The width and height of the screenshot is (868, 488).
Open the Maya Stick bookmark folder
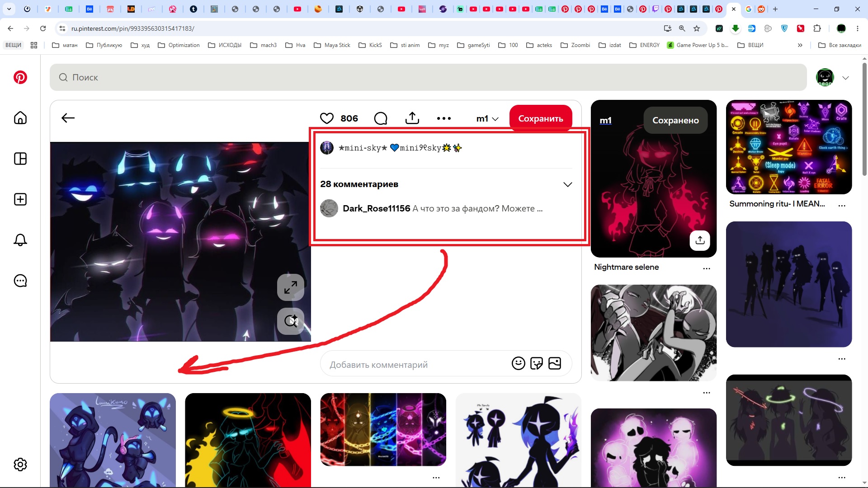[332, 45]
